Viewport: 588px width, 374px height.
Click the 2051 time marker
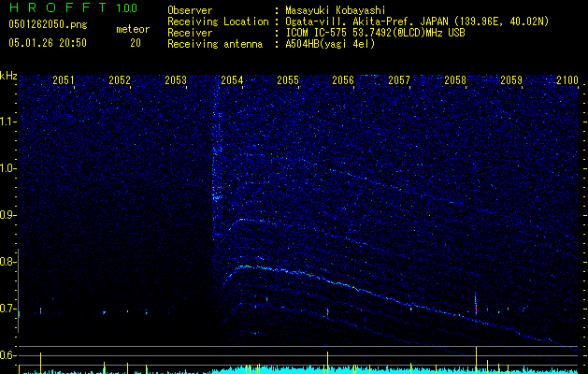[64, 80]
